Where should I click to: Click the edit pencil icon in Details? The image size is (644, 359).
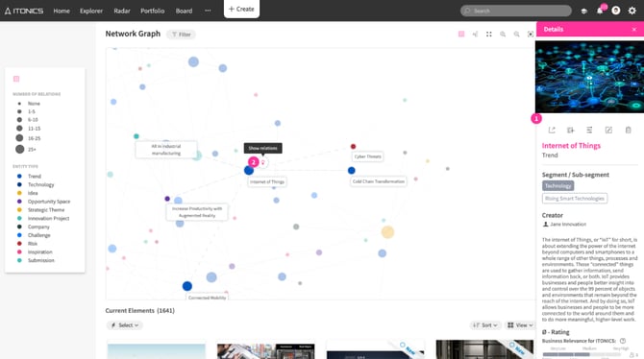tap(608, 130)
